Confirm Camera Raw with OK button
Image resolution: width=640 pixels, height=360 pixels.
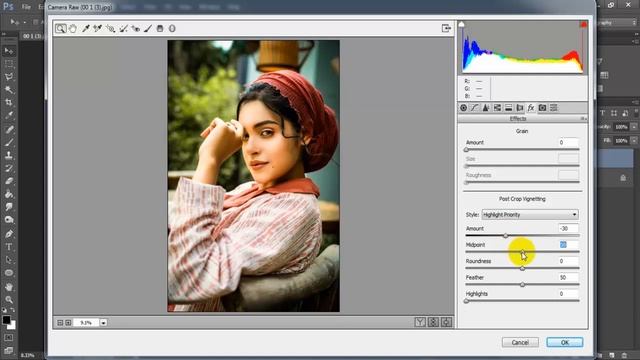pos(564,342)
